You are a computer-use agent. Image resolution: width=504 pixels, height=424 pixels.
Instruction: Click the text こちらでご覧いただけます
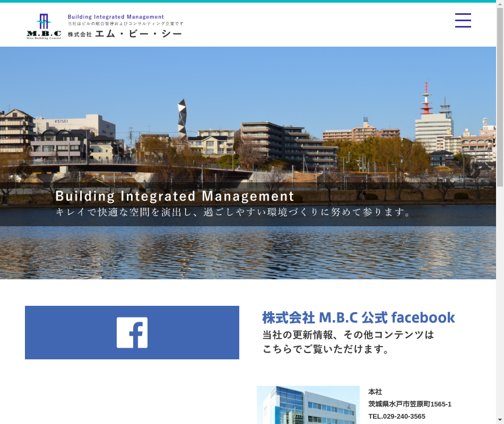point(326,350)
